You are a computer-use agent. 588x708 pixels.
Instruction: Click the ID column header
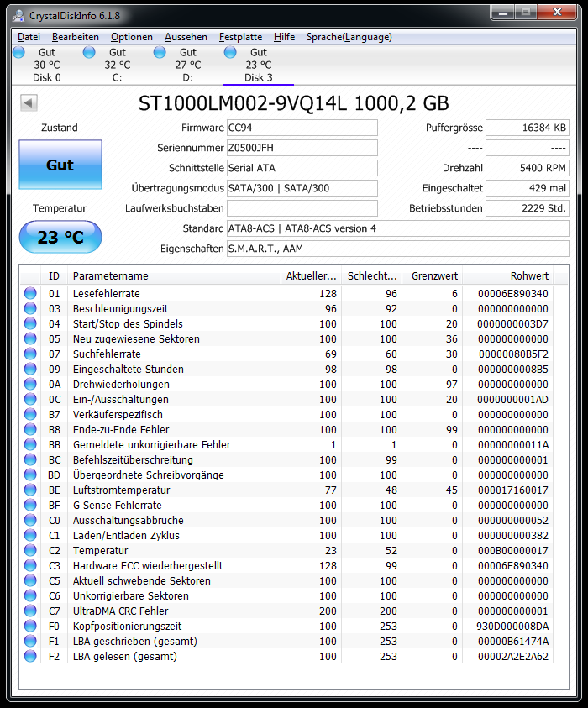55,275
